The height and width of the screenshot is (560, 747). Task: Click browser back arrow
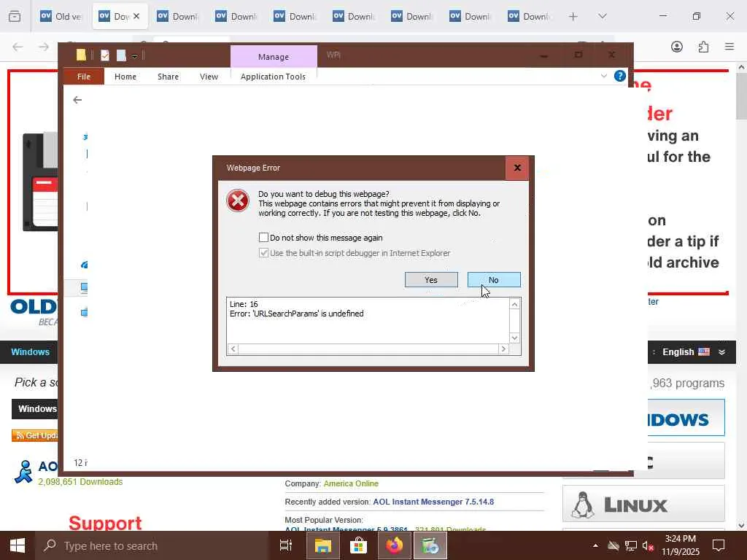(x=18, y=47)
